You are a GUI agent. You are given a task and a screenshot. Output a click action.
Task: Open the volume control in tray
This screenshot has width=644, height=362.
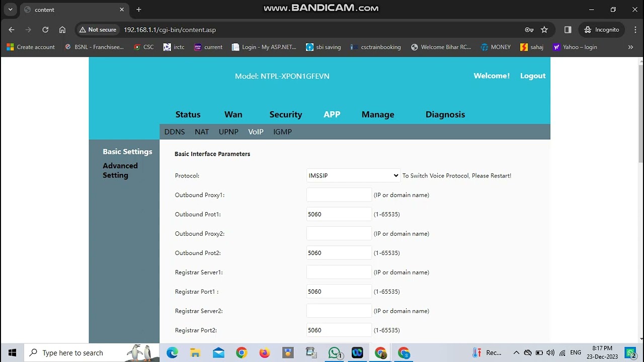click(x=550, y=353)
